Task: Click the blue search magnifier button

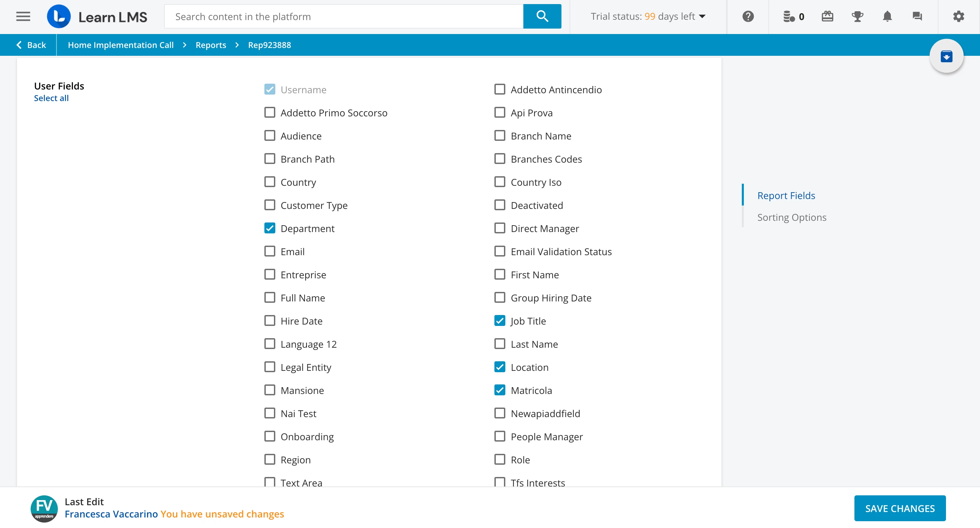Action: coord(542,16)
